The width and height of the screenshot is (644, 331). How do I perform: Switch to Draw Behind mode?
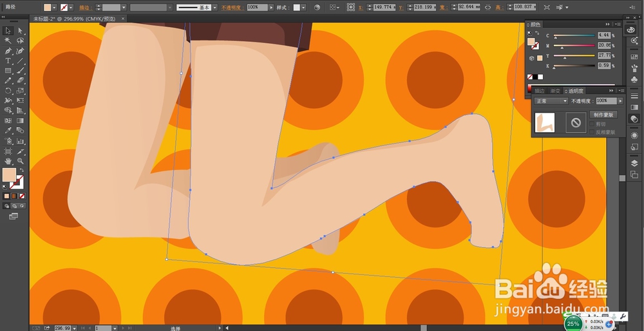14,205
